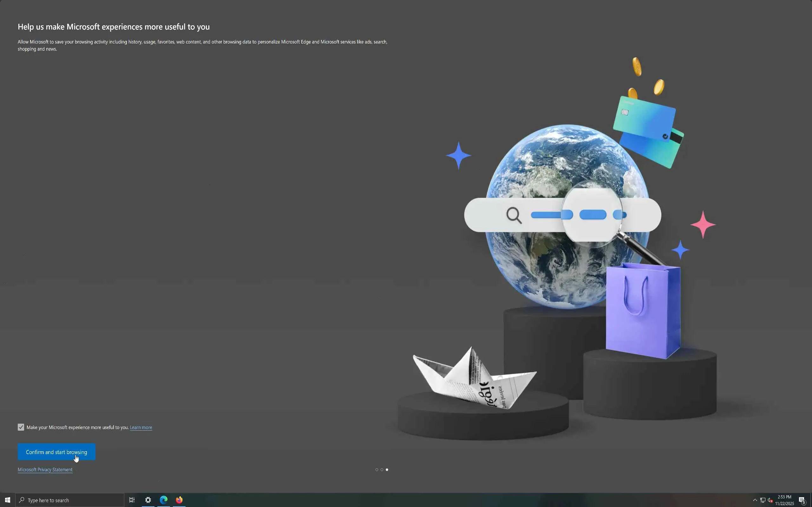Select the third onboarding page dot
Screen dimensions: 812x507
387,470
